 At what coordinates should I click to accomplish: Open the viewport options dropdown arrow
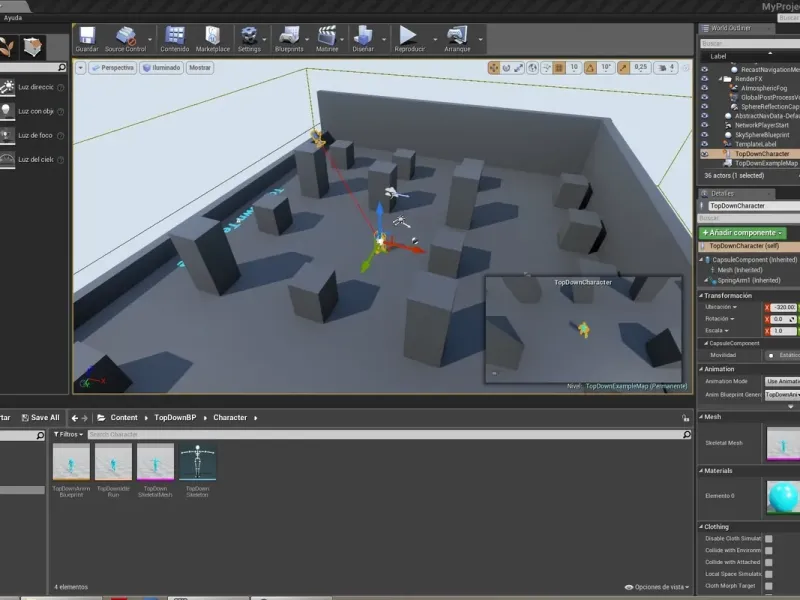[x=81, y=67]
